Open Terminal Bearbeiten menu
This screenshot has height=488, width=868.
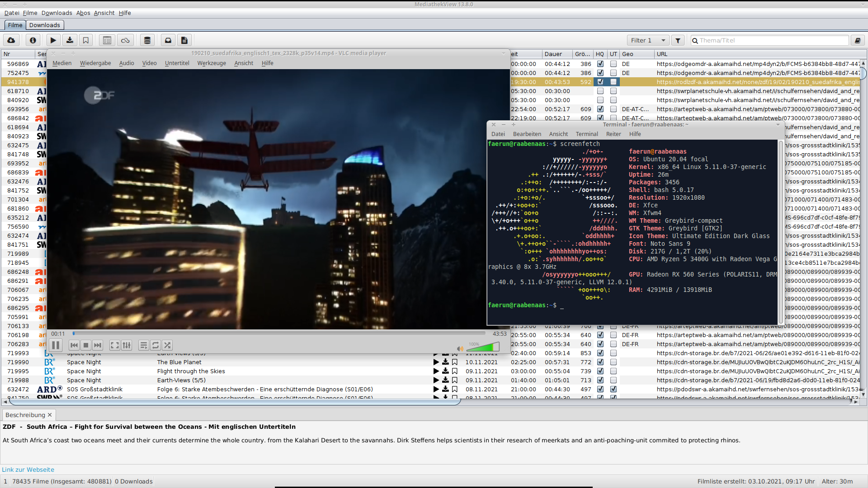tap(527, 134)
